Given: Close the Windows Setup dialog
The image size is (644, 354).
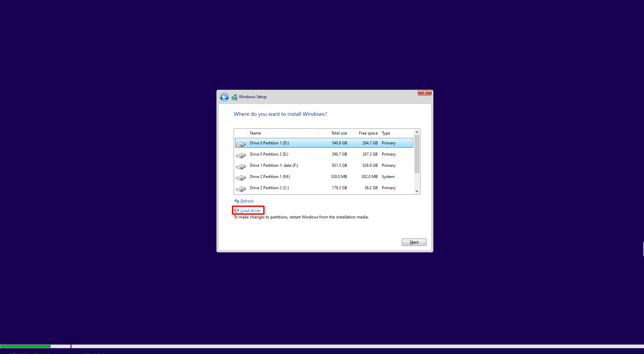Looking at the screenshot, I should (x=425, y=92).
